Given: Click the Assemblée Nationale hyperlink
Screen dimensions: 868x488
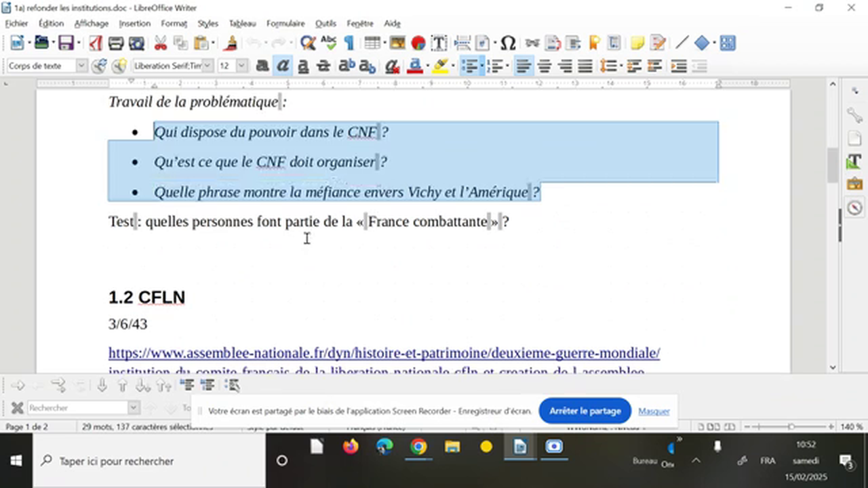Looking at the screenshot, I should tap(384, 352).
